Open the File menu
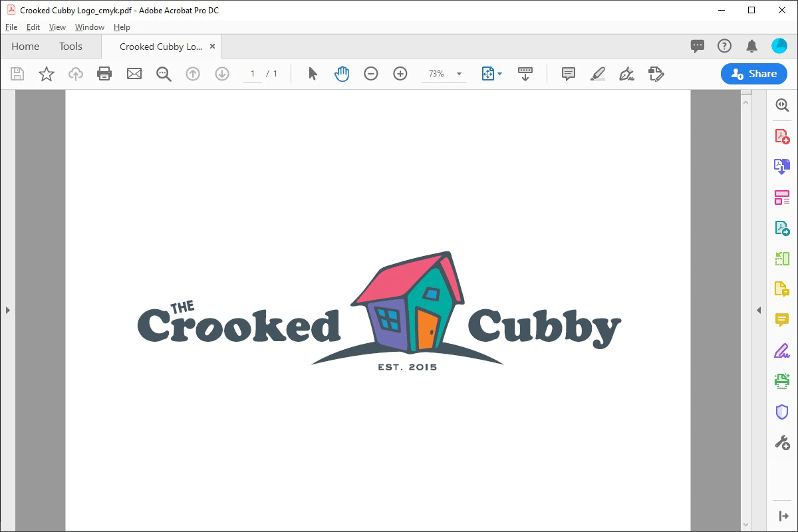Screen dimensions: 798x532 11,27
